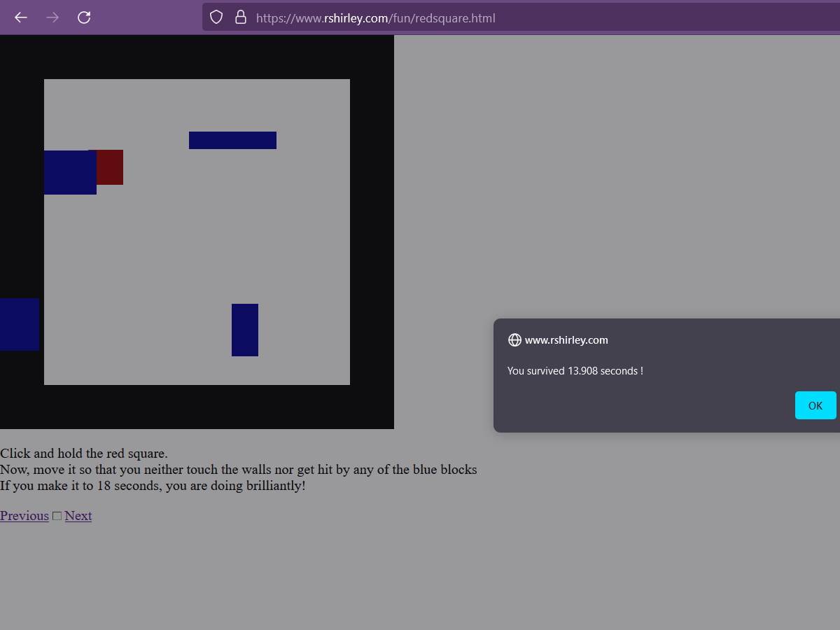Image resolution: width=840 pixels, height=630 pixels.
Task: Open the tracking protection shield icon
Action: coord(216,17)
